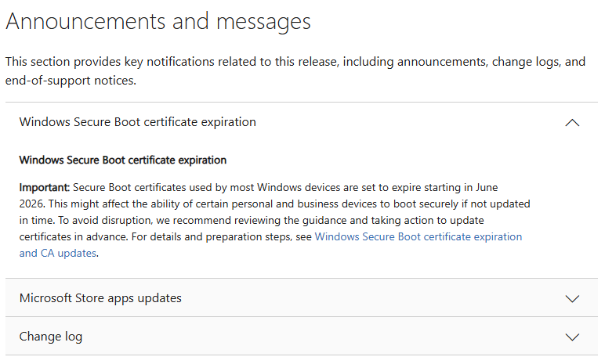Click the "June 2026" expiry date text

[484, 188]
